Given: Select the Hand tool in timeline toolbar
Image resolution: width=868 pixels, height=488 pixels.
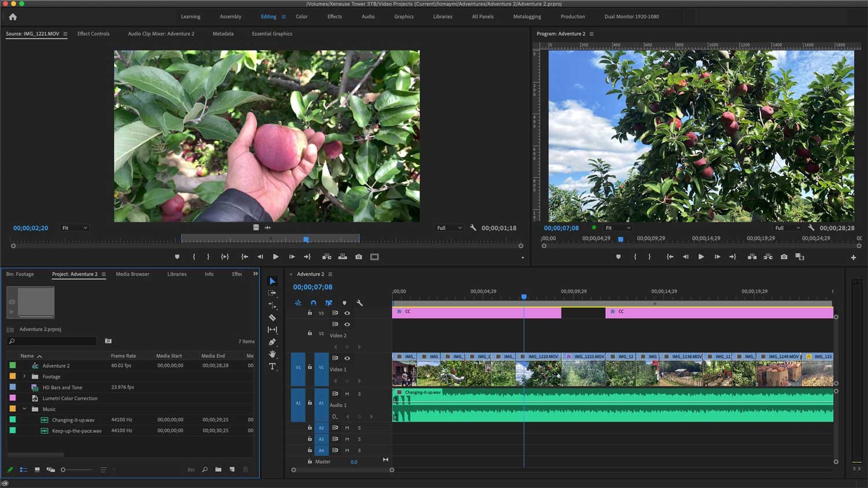Looking at the screenshot, I should click(273, 354).
